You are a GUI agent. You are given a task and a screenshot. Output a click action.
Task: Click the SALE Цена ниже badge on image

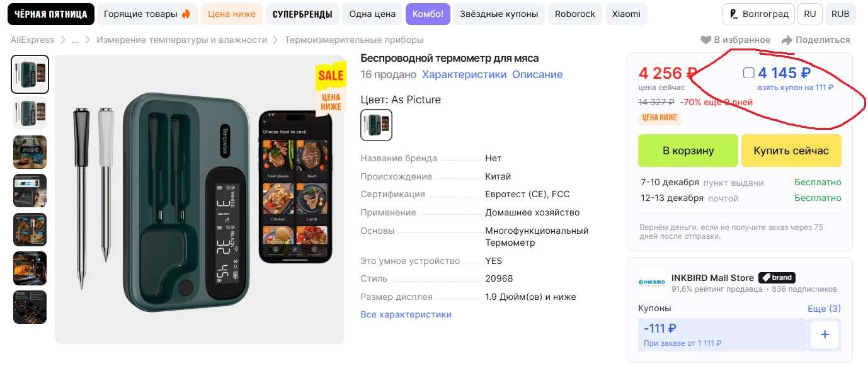(x=331, y=88)
